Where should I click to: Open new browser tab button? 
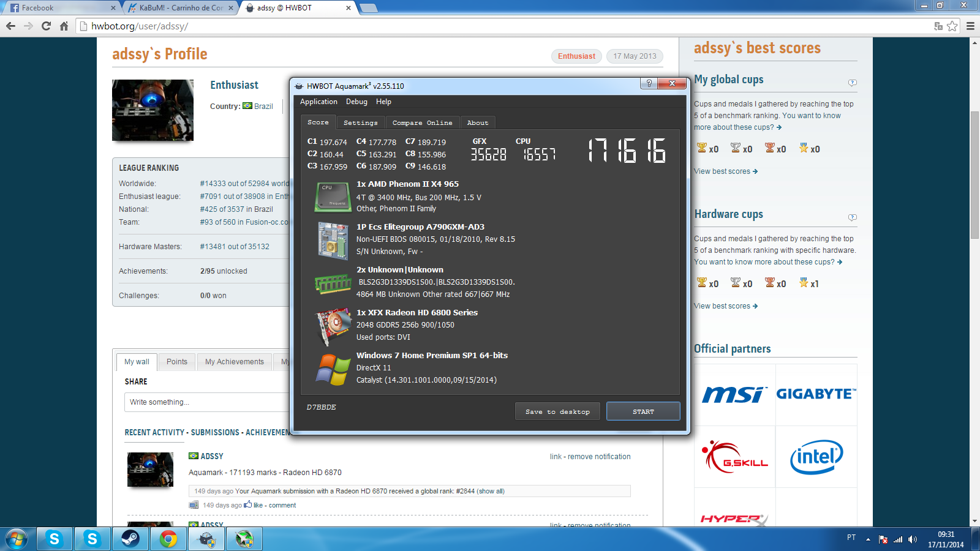(368, 8)
